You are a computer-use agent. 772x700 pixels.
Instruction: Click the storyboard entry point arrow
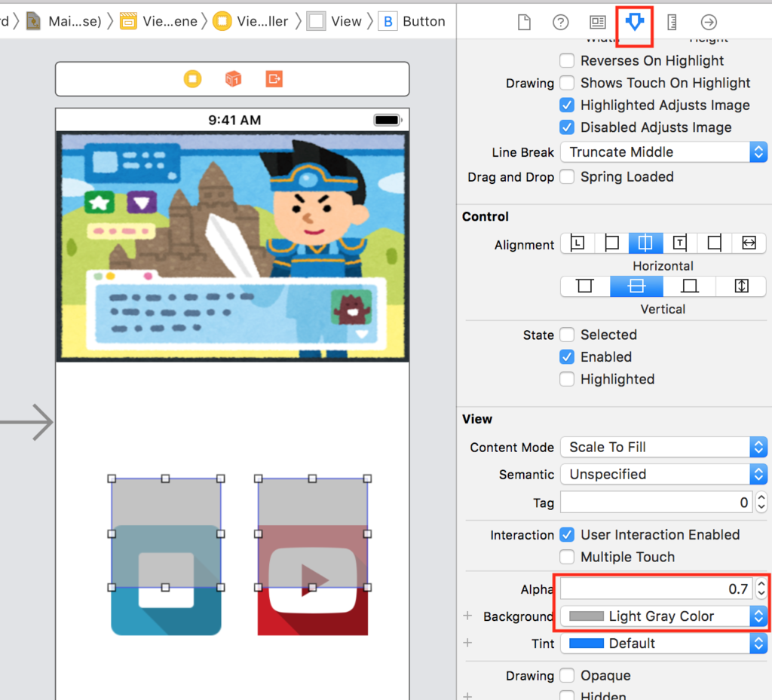click(x=26, y=422)
